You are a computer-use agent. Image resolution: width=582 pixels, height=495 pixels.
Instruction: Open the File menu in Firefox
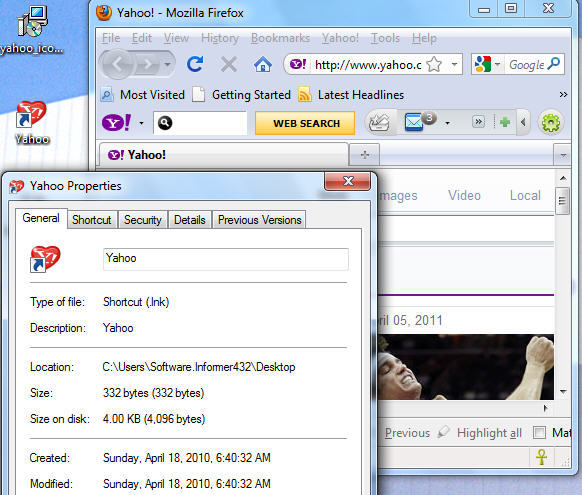[x=111, y=38]
